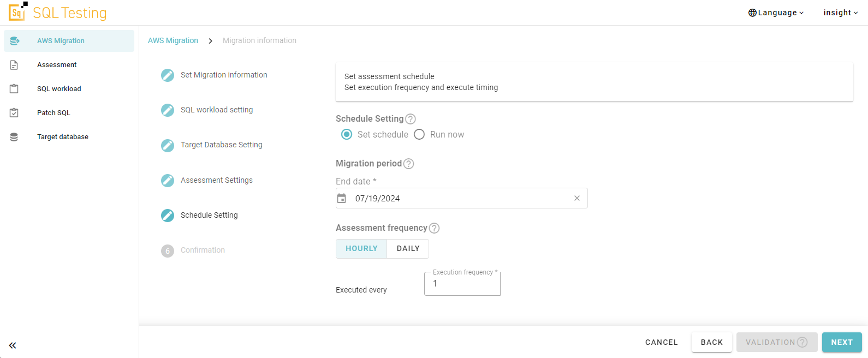This screenshot has height=358, width=868.
Task: Go to Confirmation step label
Action: (x=203, y=250)
